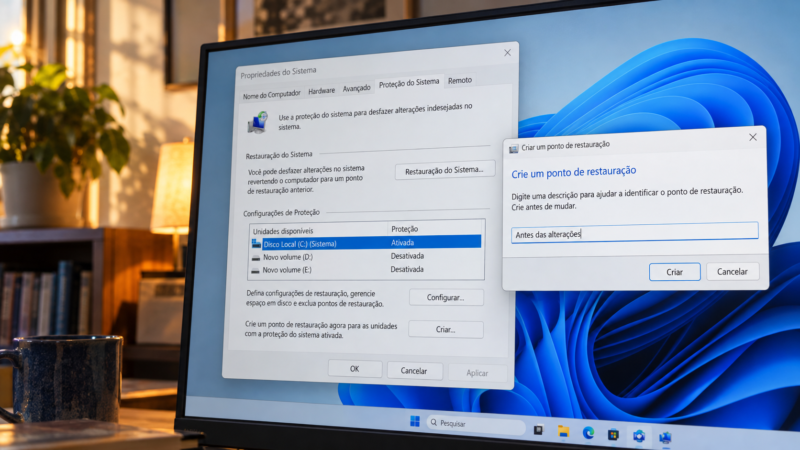800x450 pixels.
Task: Click the Desativada status for volume E:
Action: (407, 269)
